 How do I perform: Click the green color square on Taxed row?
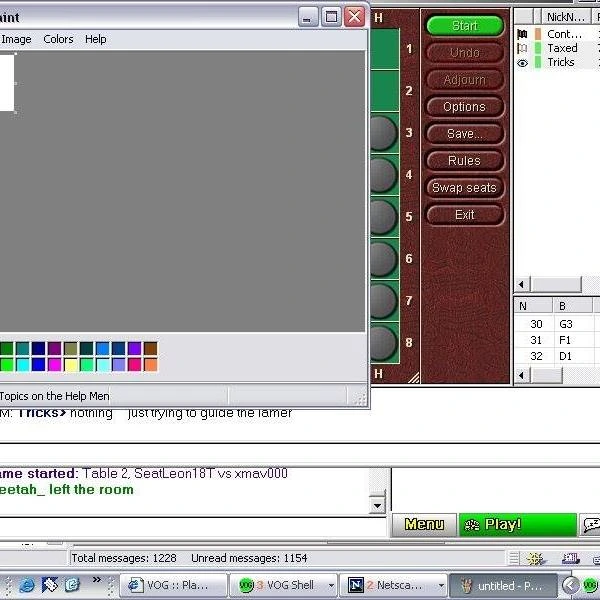538,48
